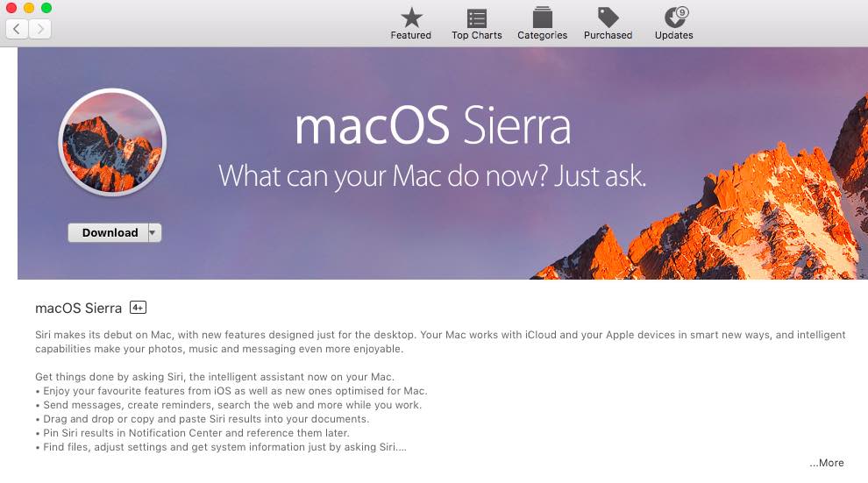Expand the description via ...More
The height and width of the screenshot is (483, 868).
click(826, 463)
